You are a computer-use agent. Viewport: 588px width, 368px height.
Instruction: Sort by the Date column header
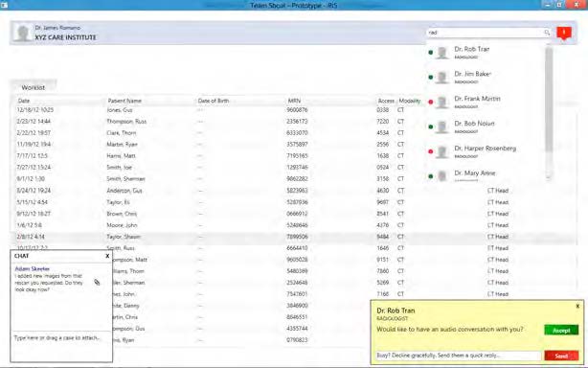[24, 101]
